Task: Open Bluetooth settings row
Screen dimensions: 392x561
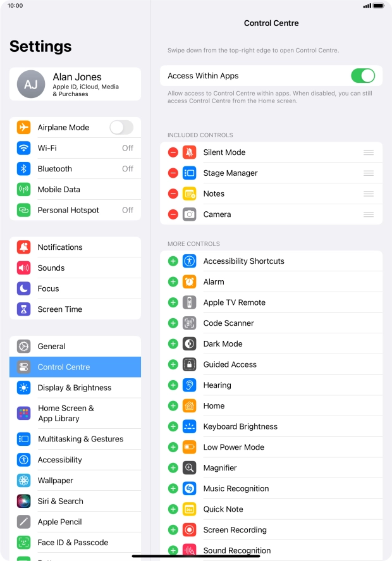Action: click(75, 169)
